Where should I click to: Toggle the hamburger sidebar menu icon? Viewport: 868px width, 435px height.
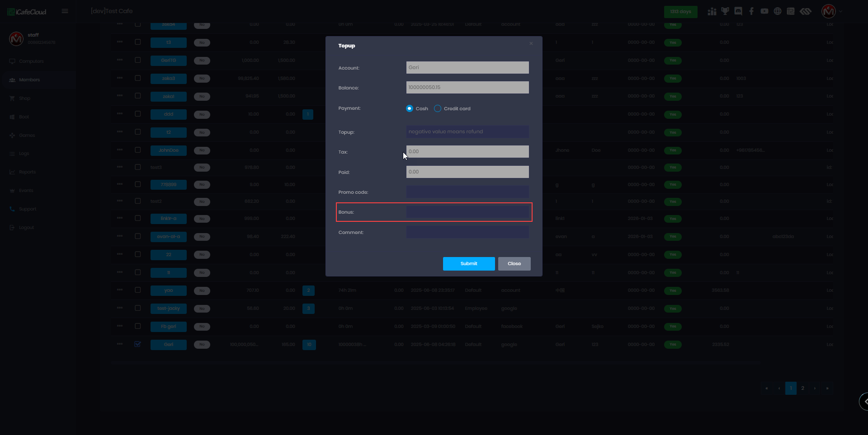click(65, 11)
